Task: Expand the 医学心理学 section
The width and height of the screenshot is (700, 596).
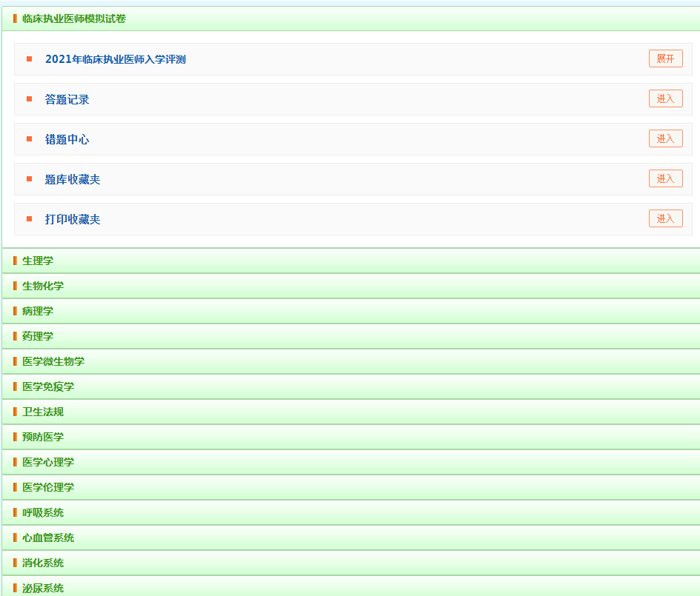Action: pos(48,462)
